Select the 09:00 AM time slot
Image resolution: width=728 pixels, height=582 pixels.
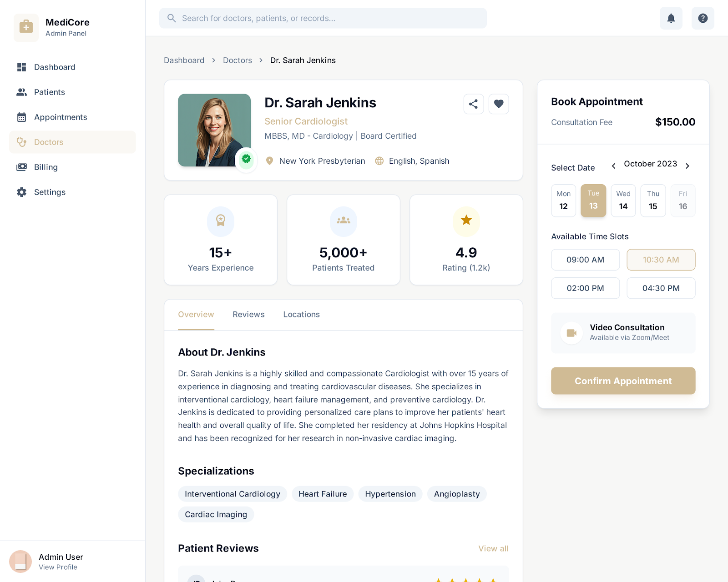point(585,260)
